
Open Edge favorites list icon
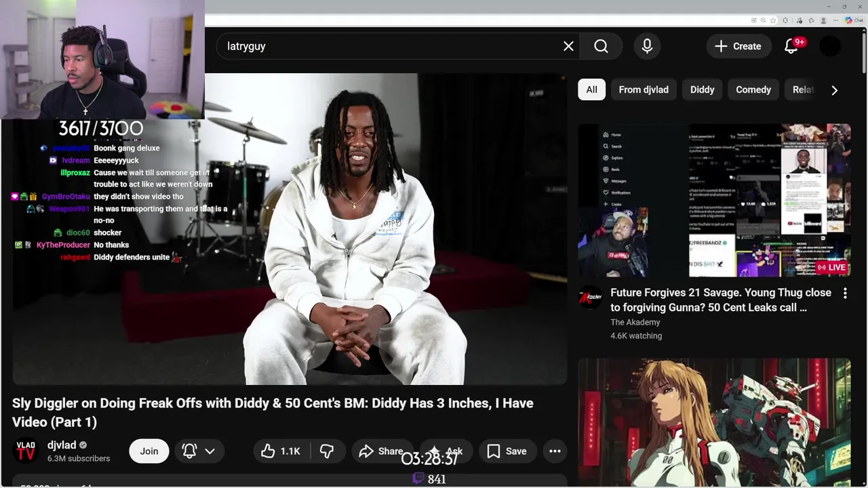(x=811, y=20)
